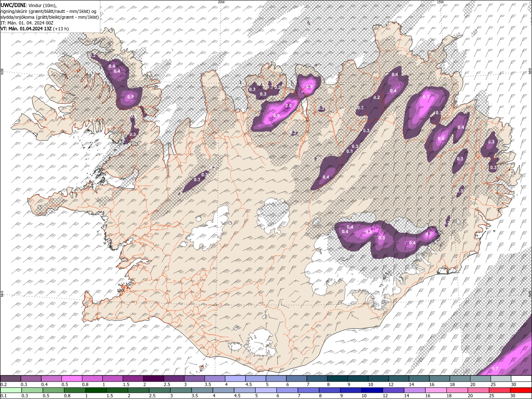The height and width of the screenshot is (399, 532).
Task: Click the '0.2' label under upper legend row
Action: click(x=3, y=384)
